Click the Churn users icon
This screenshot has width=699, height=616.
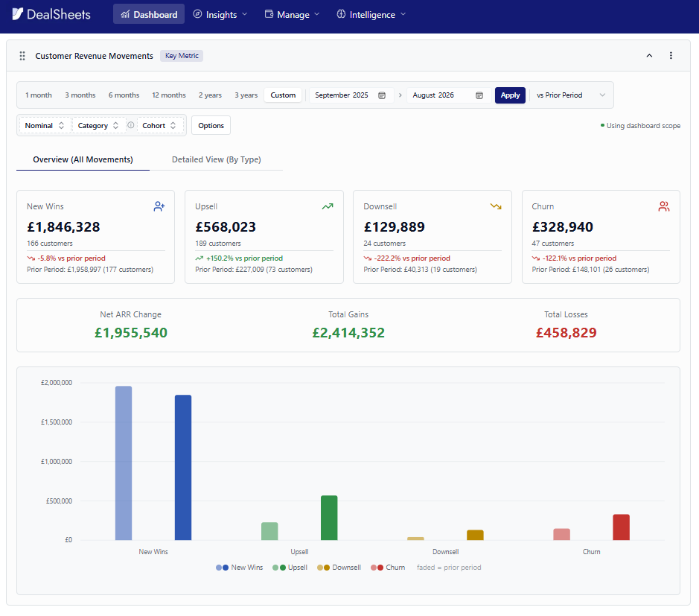664,206
